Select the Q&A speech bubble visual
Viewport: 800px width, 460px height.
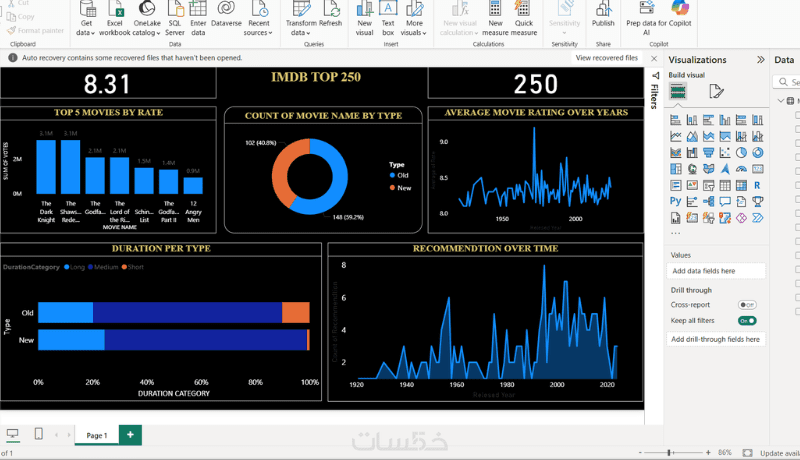tap(724, 201)
